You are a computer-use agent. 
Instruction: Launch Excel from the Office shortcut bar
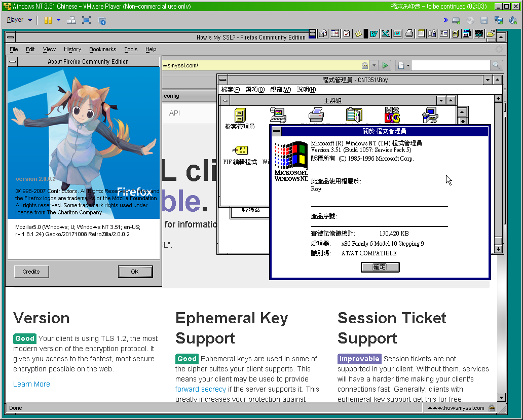385,33
